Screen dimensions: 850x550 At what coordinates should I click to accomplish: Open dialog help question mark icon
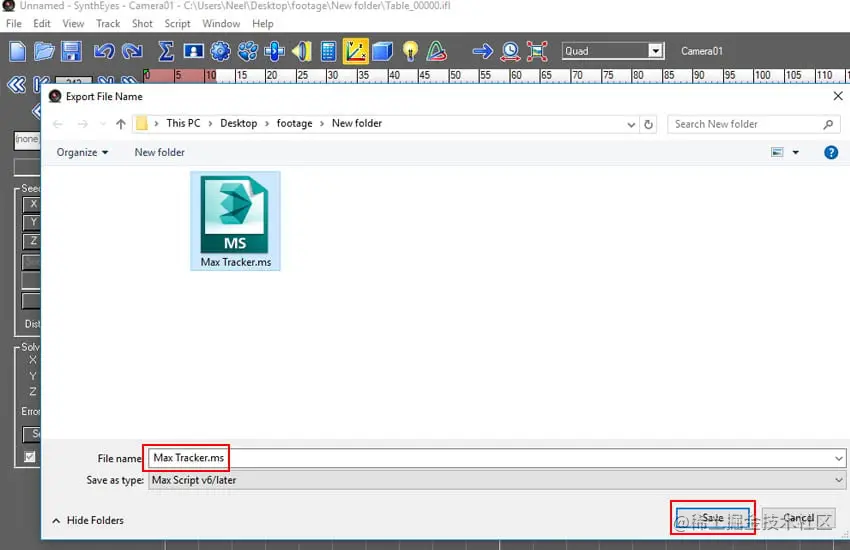coord(830,153)
